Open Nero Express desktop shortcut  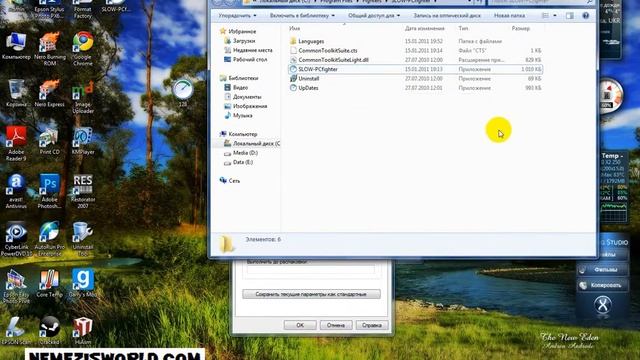[x=49, y=93]
